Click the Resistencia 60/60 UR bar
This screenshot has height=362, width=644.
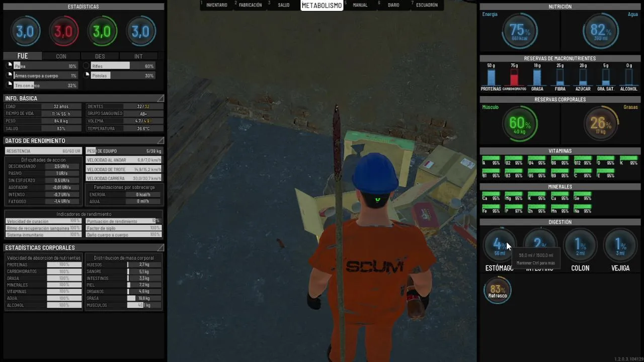point(43,151)
